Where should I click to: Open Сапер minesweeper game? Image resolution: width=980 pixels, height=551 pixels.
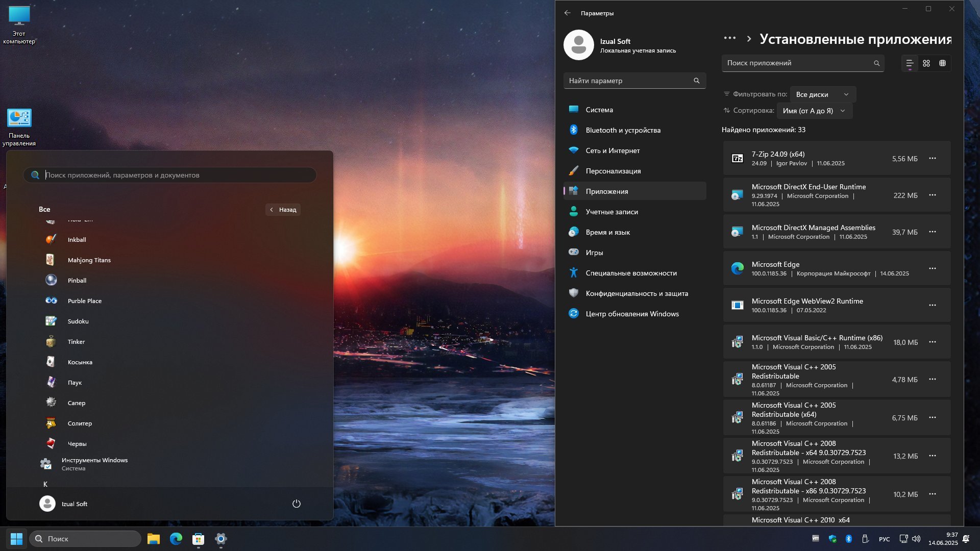click(x=169, y=403)
